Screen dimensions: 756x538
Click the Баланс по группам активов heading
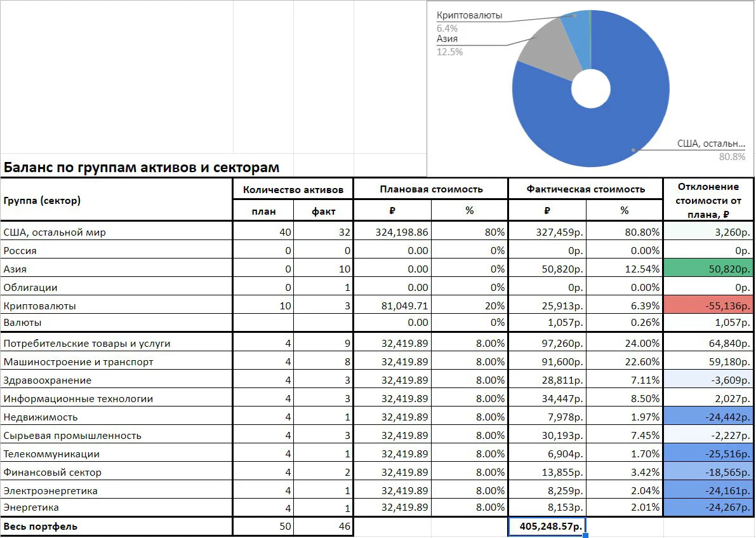click(x=142, y=168)
